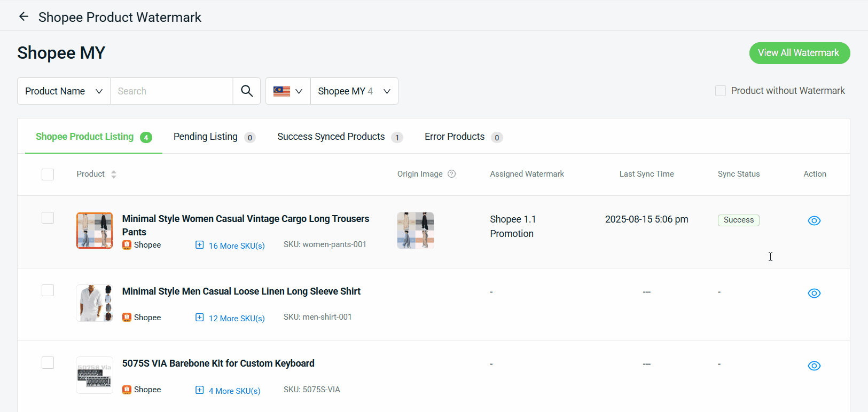The width and height of the screenshot is (868, 412).
Task: Expand SKUs via plus icon for 4 More SKU(s)
Action: pos(199,390)
